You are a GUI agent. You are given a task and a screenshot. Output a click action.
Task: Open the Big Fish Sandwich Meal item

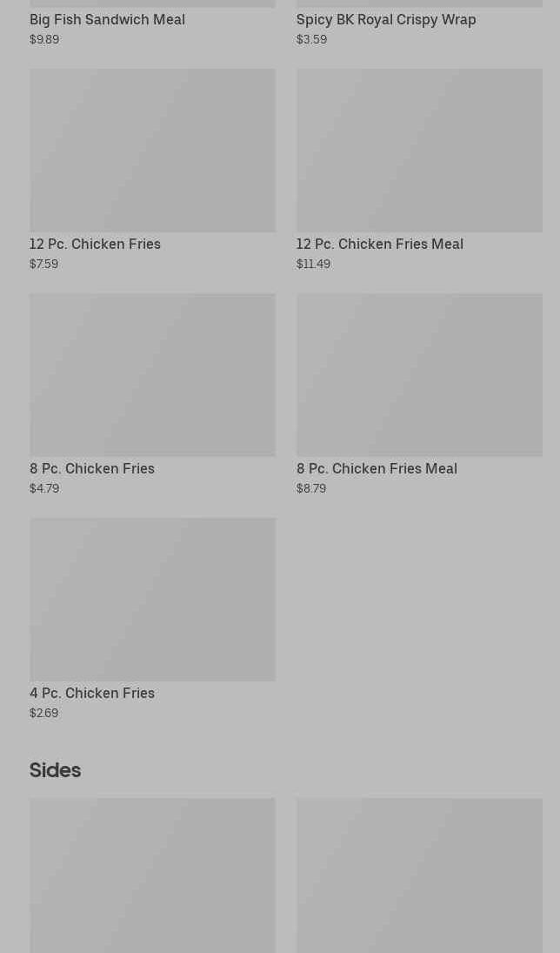[107, 19]
